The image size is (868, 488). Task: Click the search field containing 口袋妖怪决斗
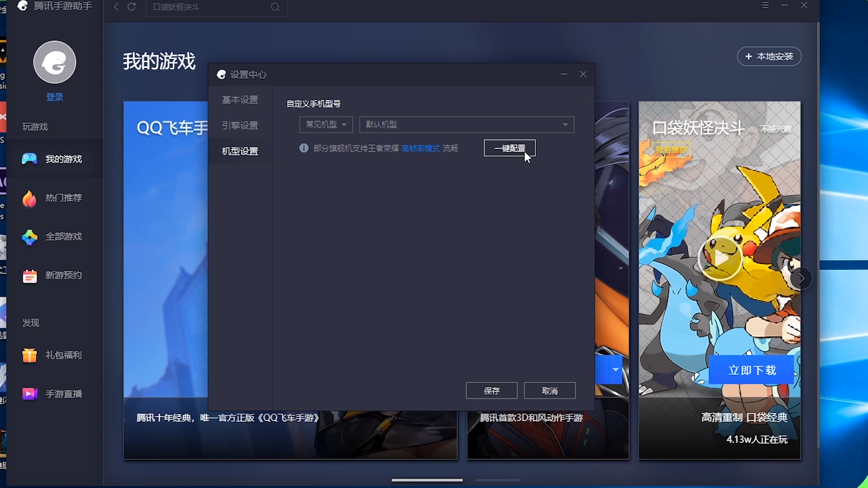coord(217,8)
